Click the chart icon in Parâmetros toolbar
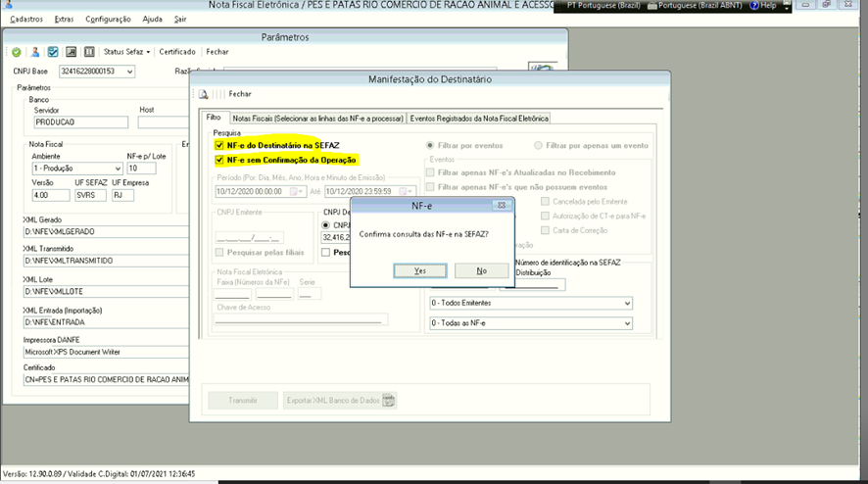This screenshot has height=484, width=868. [x=71, y=52]
